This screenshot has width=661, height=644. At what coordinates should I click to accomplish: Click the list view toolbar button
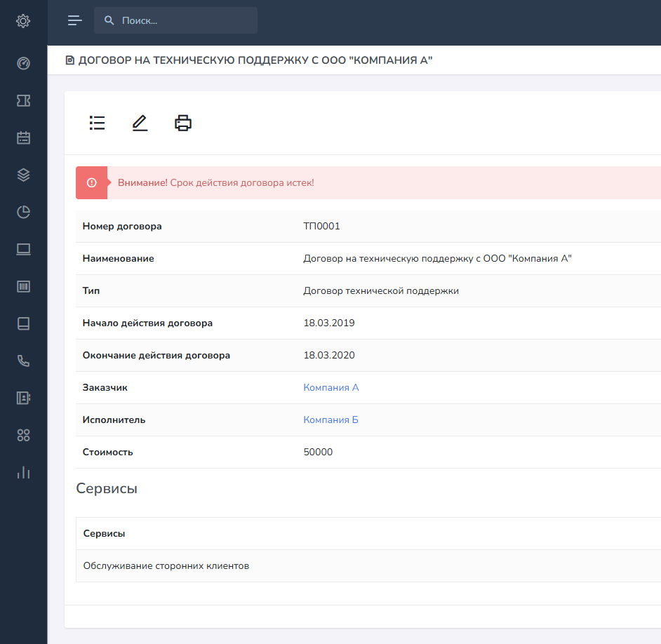[97, 123]
